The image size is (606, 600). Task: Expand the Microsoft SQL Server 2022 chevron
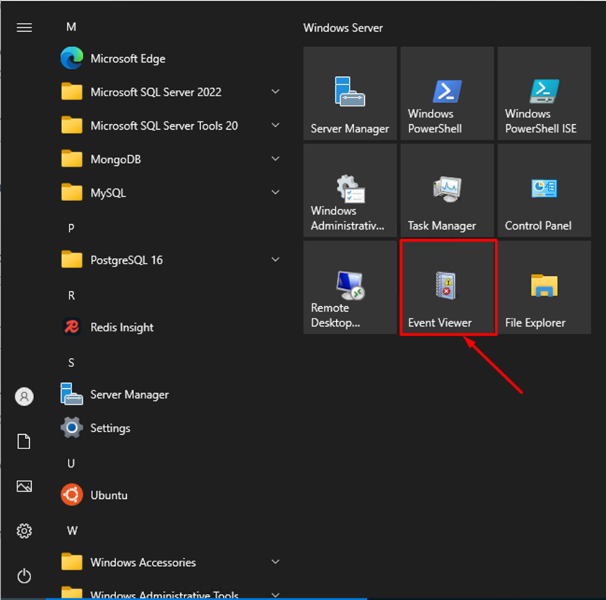(276, 92)
